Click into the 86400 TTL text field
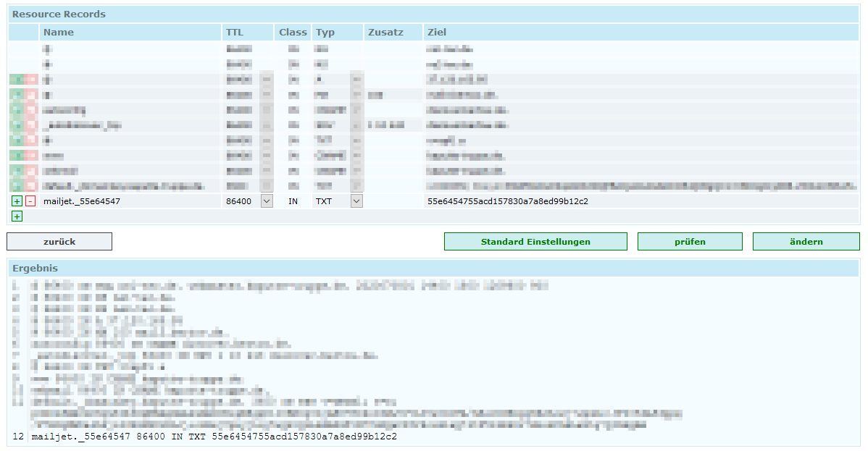This screenshot has width=868, height=451. 241,201
